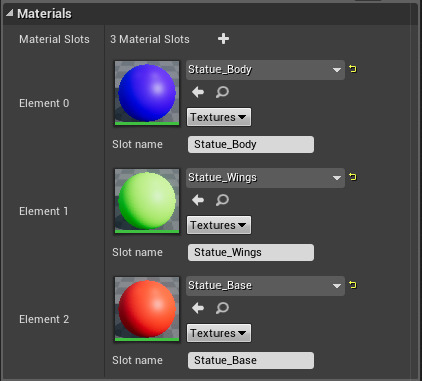Select the Element 2 label

click(44, 319)
